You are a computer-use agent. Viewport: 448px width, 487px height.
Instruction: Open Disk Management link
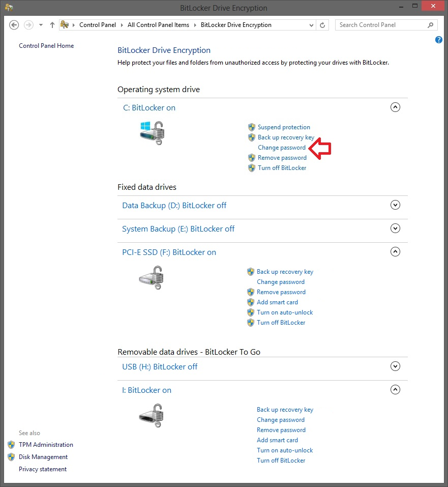click(x=43, y=457)
